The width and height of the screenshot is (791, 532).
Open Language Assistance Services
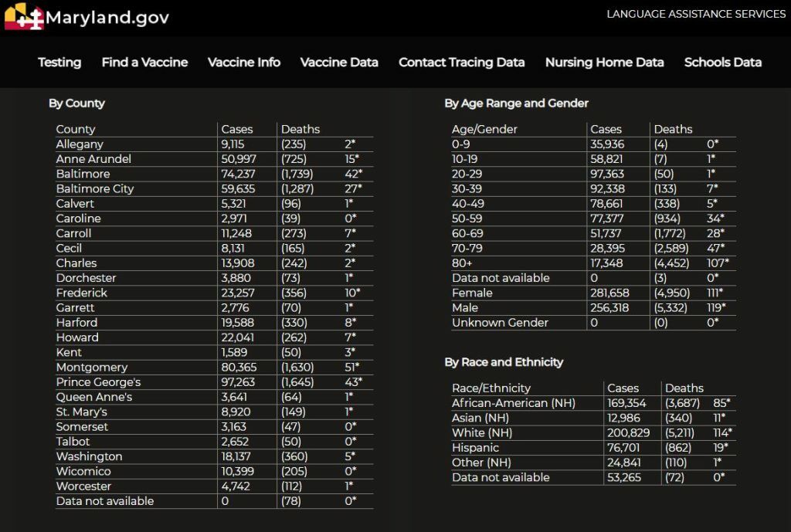(x=695, y=14)
